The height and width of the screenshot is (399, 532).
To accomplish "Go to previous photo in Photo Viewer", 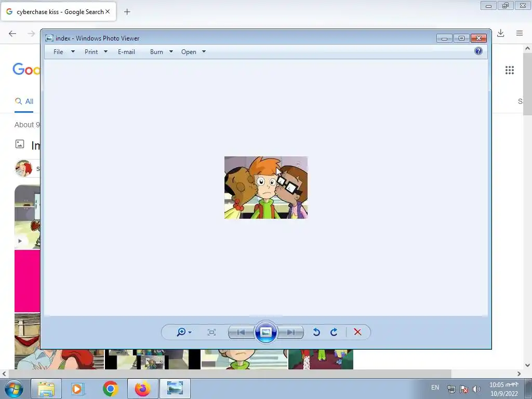I will [241, 332].
